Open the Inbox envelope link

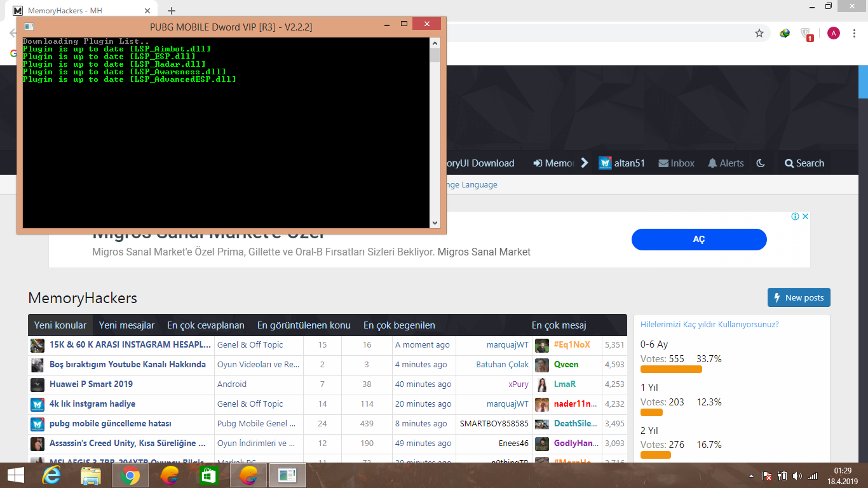[x=677, y=163]
